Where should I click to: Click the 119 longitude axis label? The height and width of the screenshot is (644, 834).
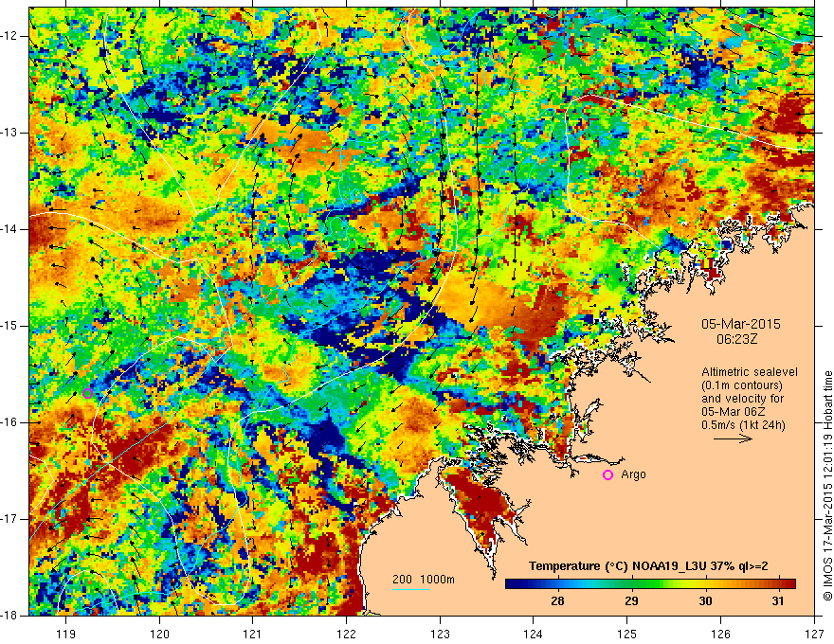coord(66,635)
